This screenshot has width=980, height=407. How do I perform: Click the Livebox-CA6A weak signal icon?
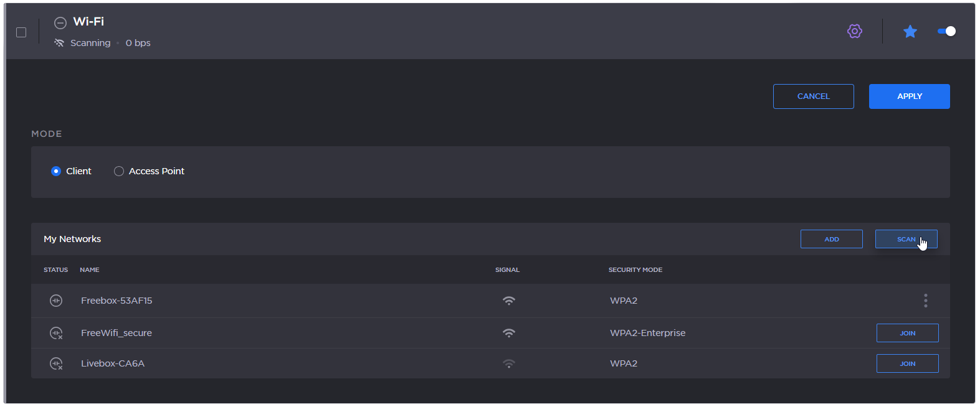509,363
